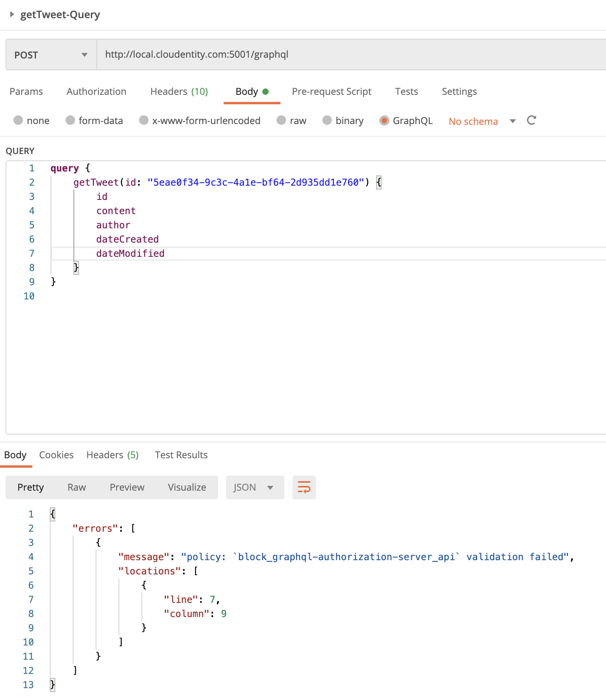Click the policy validation failed message

[375, 557]
